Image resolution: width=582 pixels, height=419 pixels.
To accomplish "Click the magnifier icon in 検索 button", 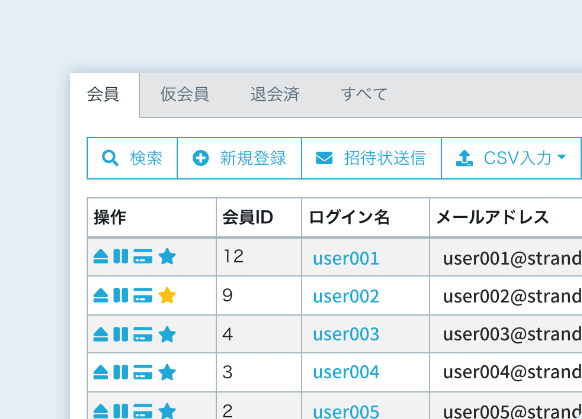I will (110, 158).
